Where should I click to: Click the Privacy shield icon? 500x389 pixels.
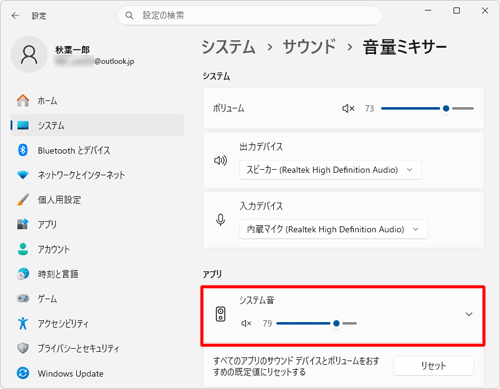point(23,348)
